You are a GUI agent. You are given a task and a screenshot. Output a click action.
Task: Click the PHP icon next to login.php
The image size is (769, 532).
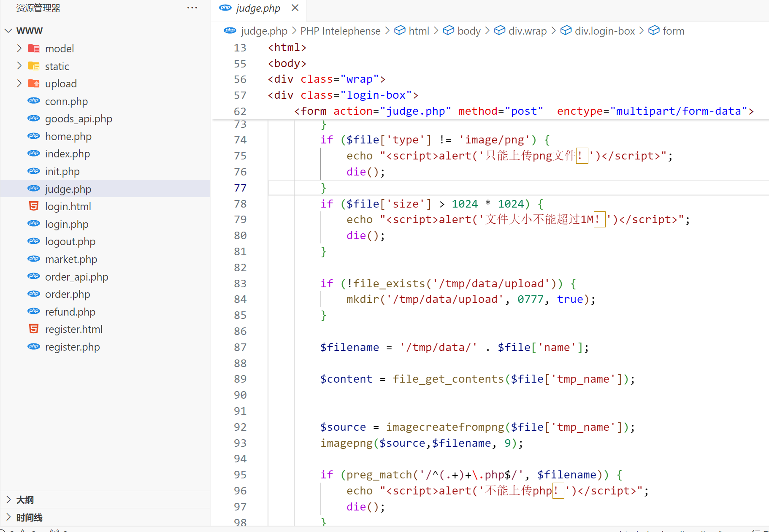point(34,224)
